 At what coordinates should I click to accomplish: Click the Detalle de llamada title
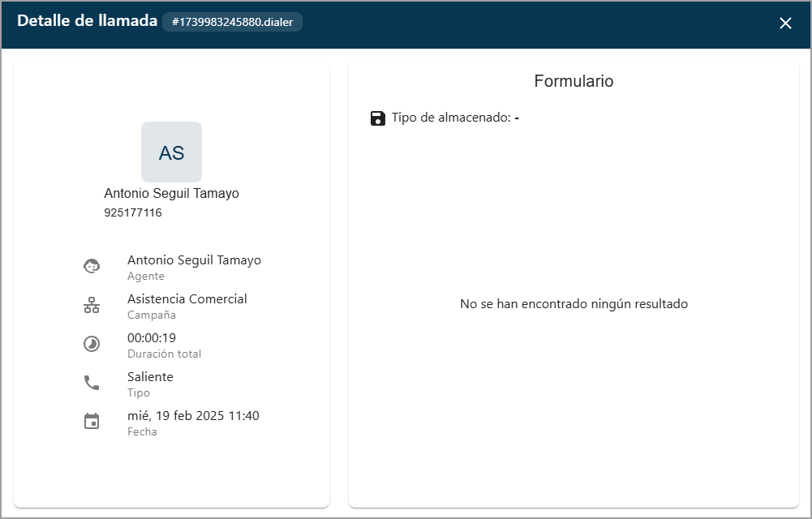tap(87, 21)
